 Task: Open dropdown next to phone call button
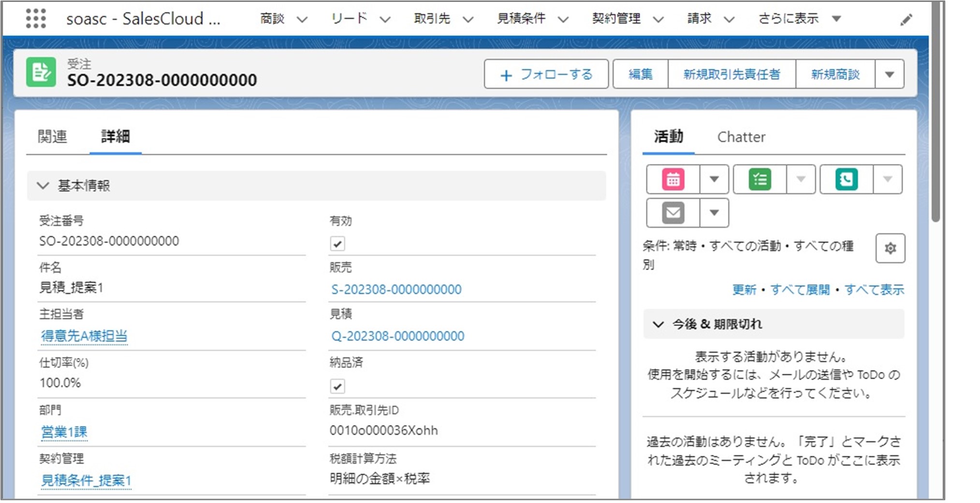pyautogui.click(x=888, y=179)
